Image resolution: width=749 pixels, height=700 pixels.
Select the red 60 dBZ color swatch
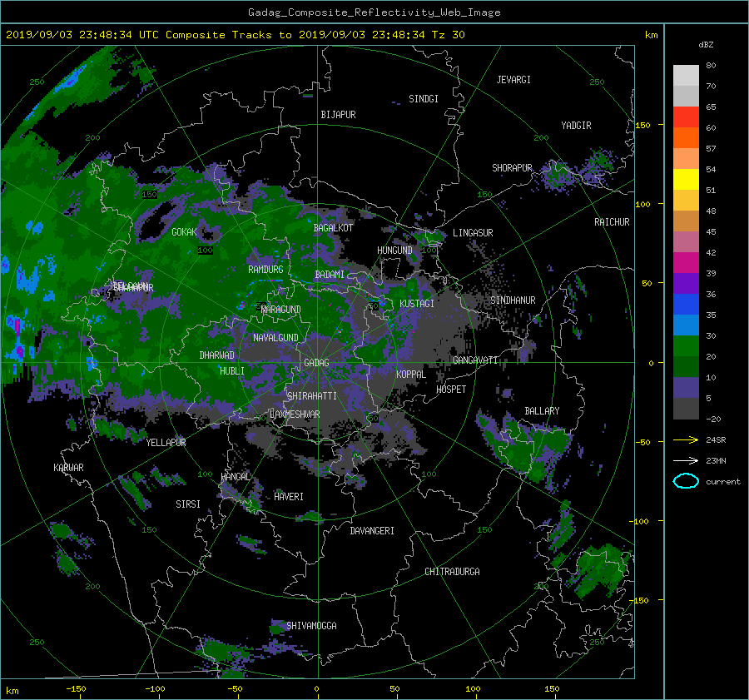tap(686, 117)
